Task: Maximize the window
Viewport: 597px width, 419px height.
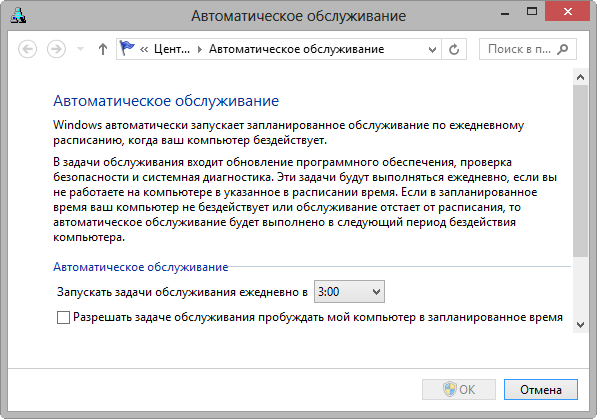Action: [532, 12]
